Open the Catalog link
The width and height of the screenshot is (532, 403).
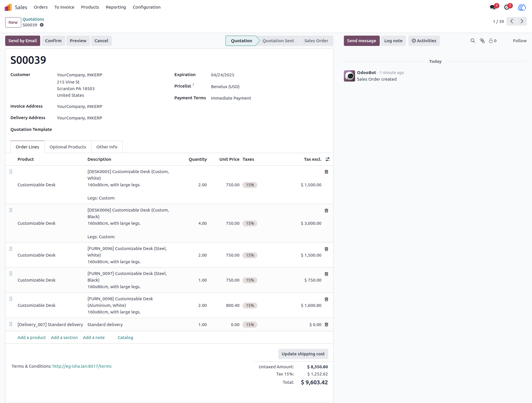125,338
